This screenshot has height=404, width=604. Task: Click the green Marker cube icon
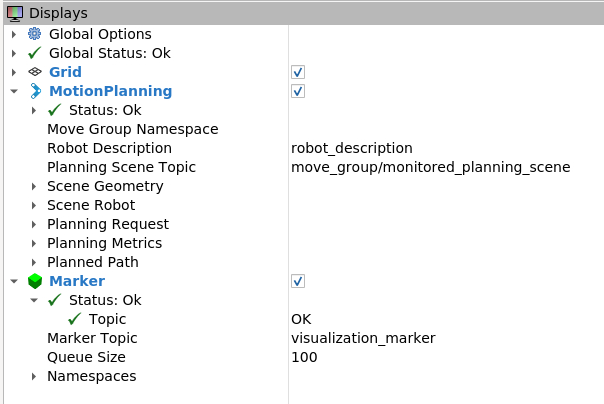coord(35,281)
